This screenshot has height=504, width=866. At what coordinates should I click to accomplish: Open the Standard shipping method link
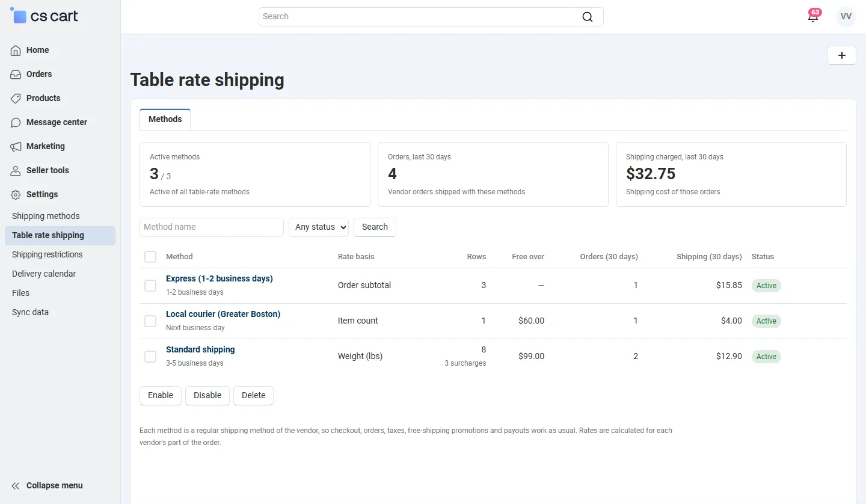pos(200,350)
